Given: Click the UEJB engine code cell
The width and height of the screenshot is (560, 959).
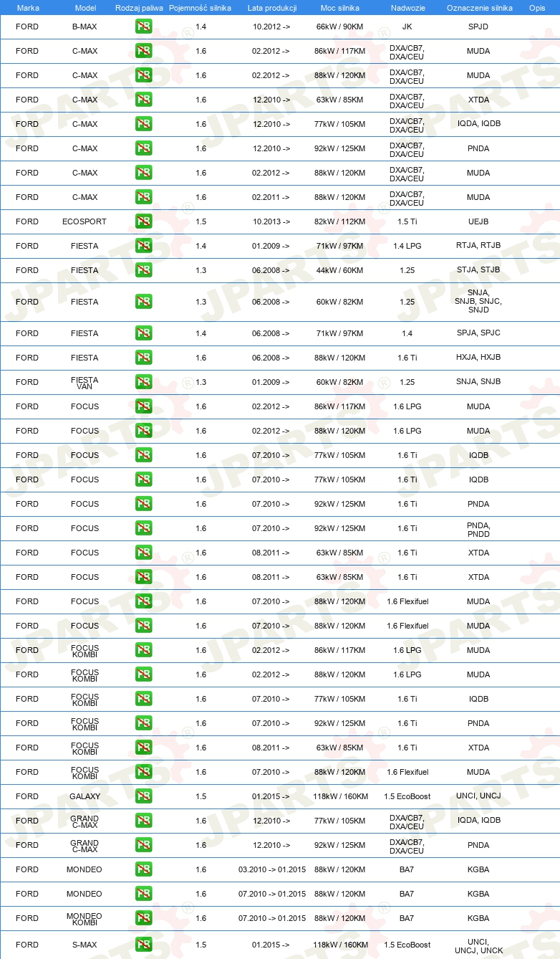Looking at the screenshot, I should point(478,221).
